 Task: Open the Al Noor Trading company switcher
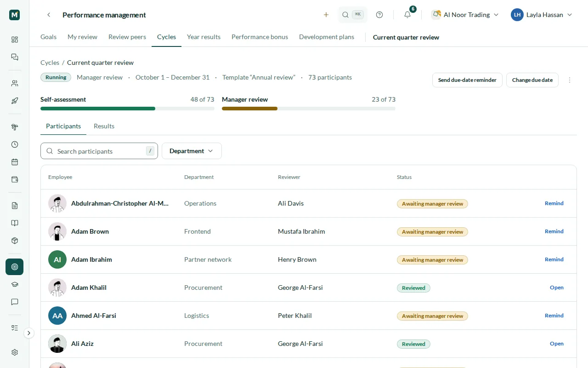coord(465,15)
